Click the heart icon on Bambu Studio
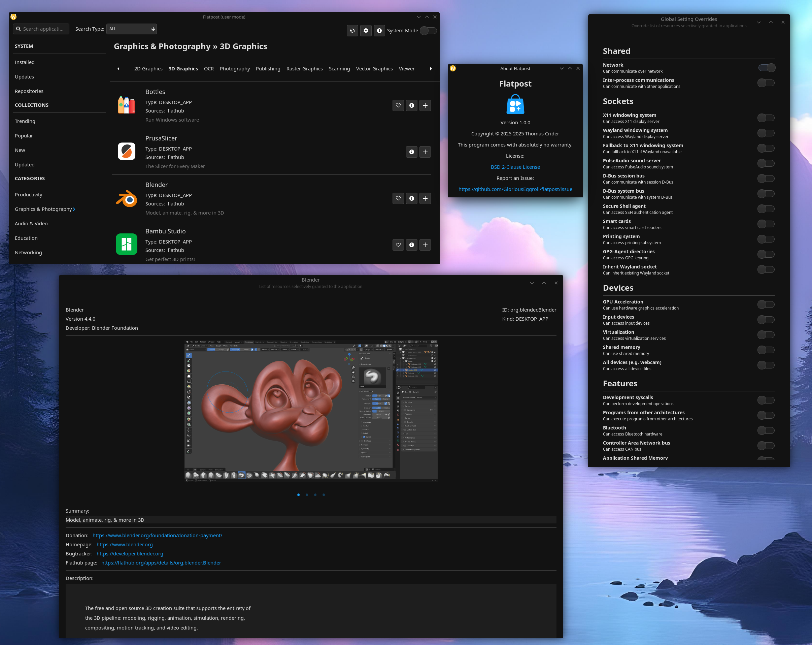 point(398,245)
